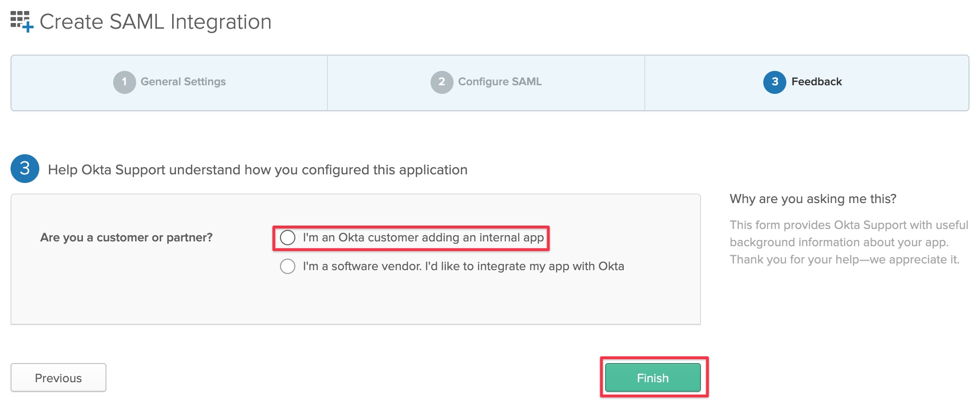Click the "Are you a customer or partner?" label

point(127,238)
